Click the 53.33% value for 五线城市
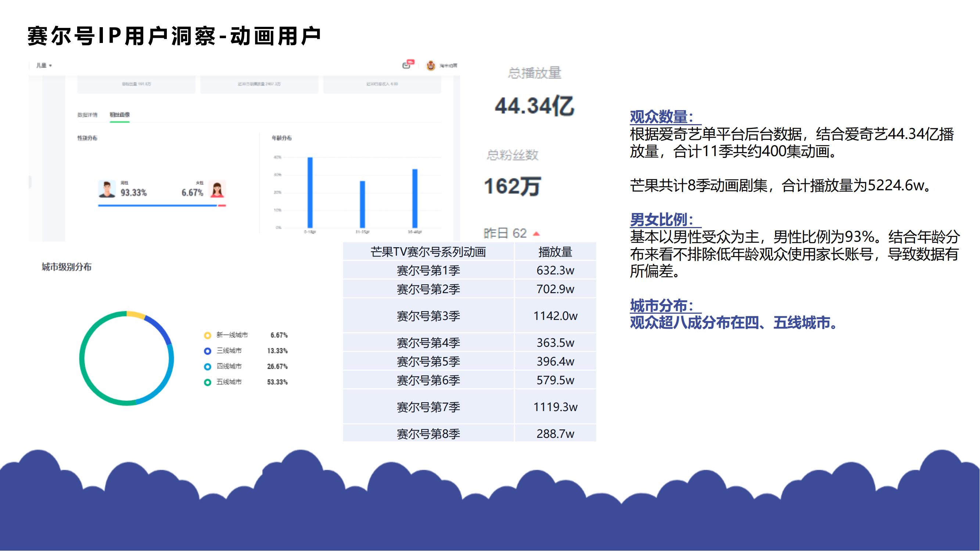Image resolution: width=980 pixels, height=551 pixels. (x=277, y=382)
